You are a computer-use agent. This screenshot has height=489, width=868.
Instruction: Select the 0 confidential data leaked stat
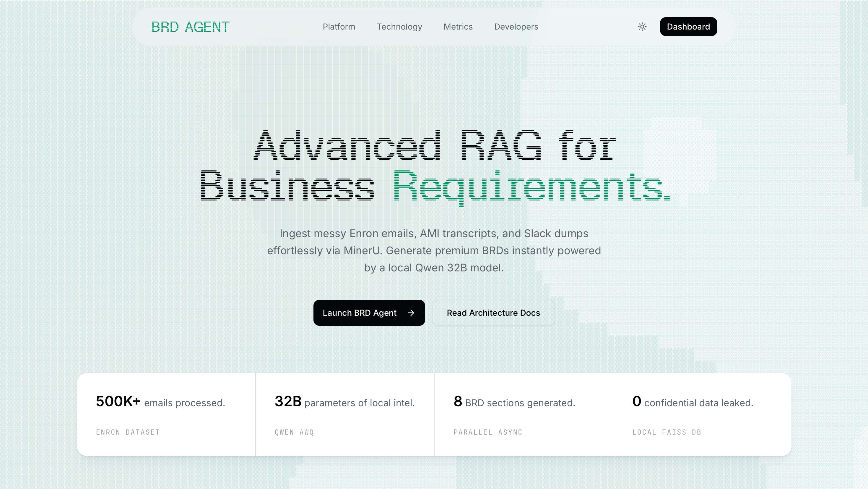(693, 401)
